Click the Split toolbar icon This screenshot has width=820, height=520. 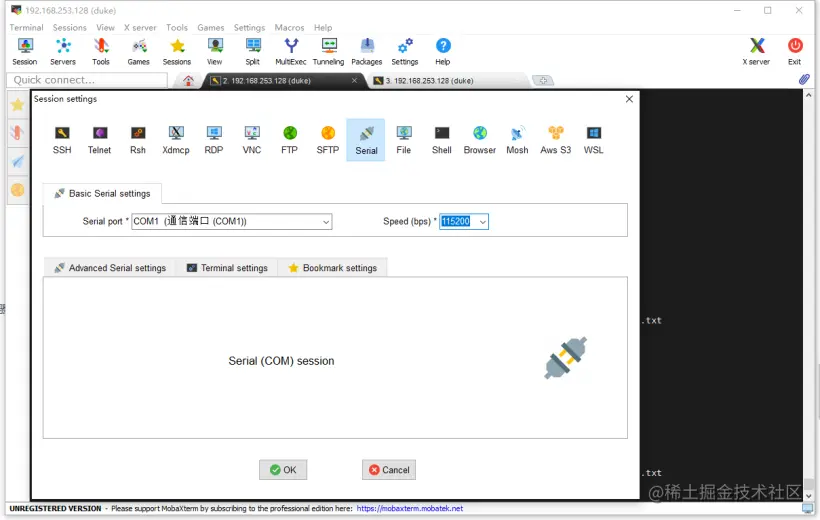pos(253,52)
